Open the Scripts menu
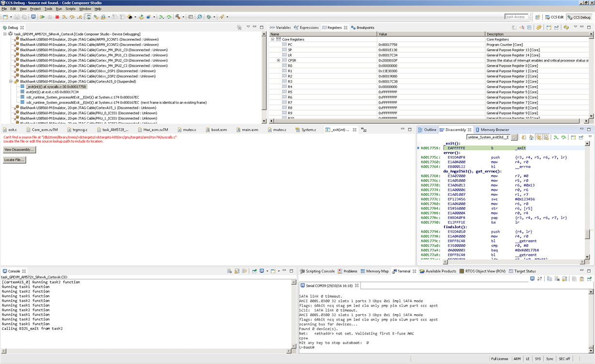The height and width of the screenshot is (364, 595). (71, 9)
